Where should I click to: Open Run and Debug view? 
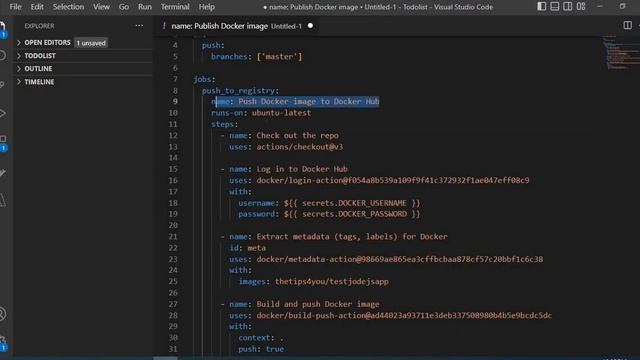(x=2, y=113)
